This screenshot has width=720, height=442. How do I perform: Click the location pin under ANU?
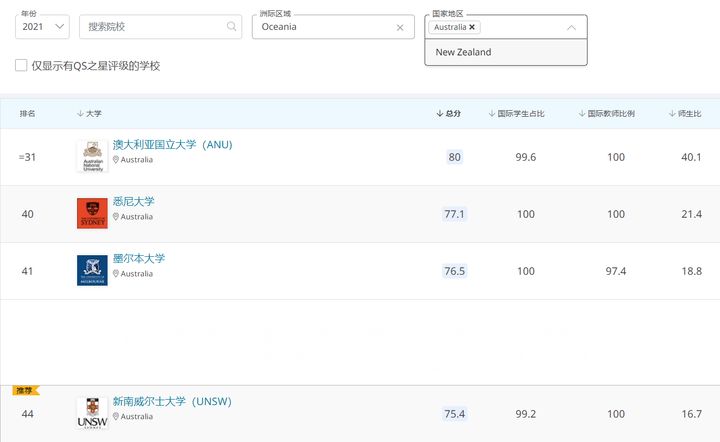pos(116,160)
